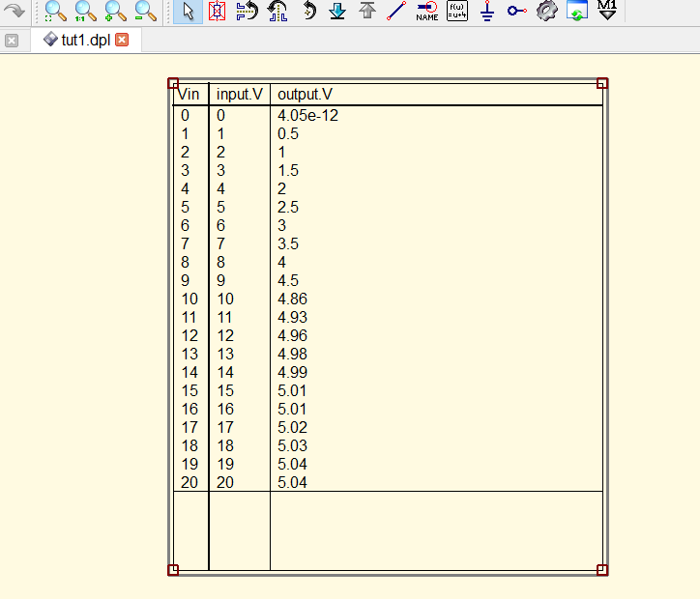Click the output.V column header
700x599 pixels.
pos(305,94)
